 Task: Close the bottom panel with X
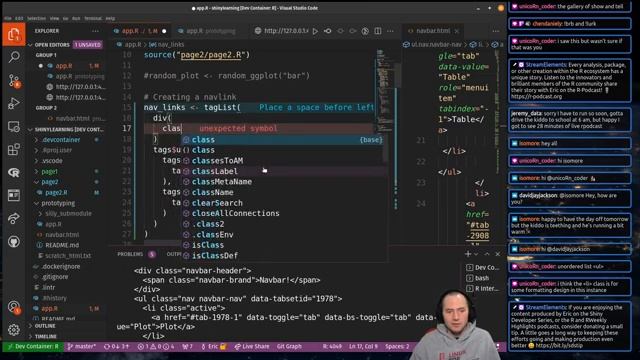[498, 254]
